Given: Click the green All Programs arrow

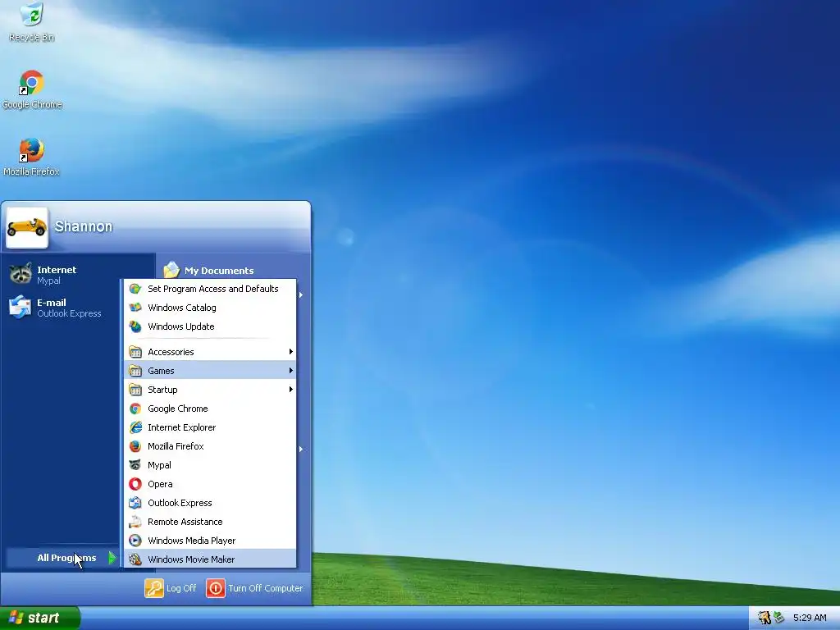Looking at the screenshot, I should [112, 558].
